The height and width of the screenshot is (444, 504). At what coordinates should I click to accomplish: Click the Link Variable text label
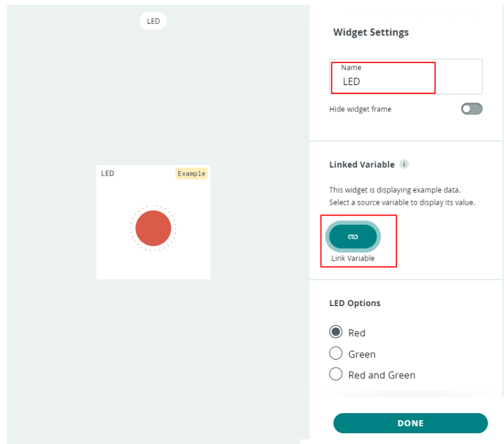point(353,258)
